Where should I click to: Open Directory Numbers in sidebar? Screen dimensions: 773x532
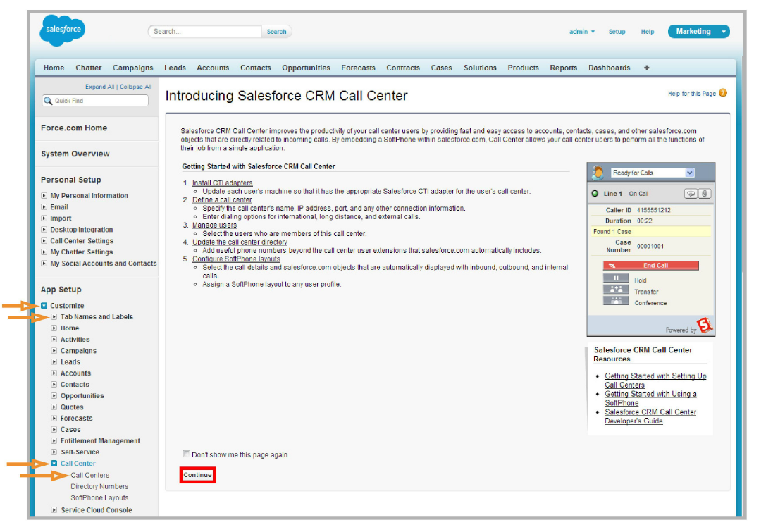point(99,487)
